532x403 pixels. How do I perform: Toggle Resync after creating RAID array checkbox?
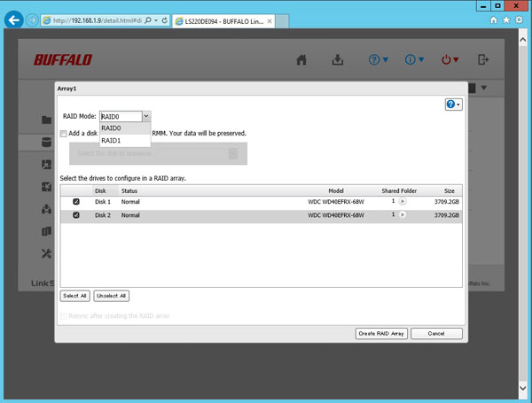(63, 316)
